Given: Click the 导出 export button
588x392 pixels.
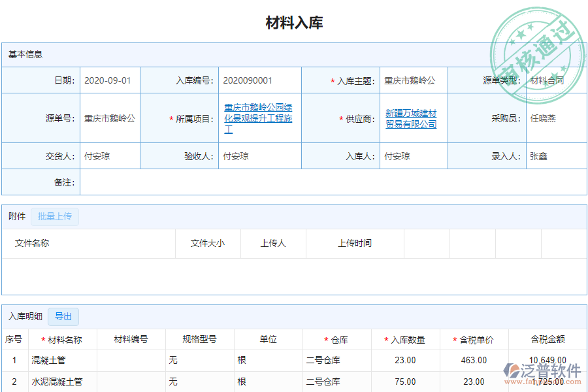Looking at the screenshot, I should (x=63, y=317).
